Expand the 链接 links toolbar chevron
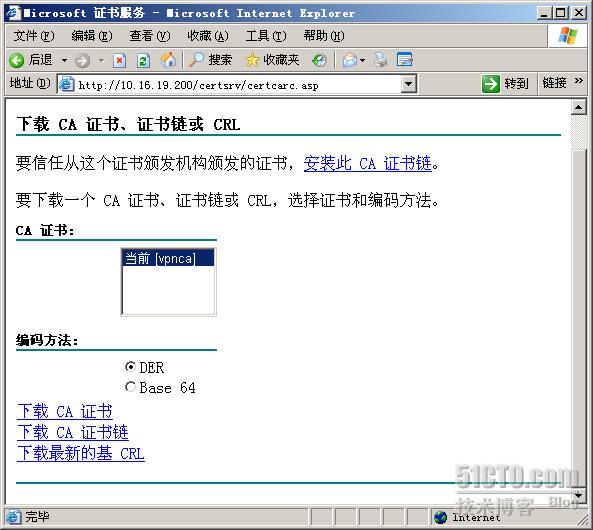Screen dimensions: 593x530 click(578, 81)
